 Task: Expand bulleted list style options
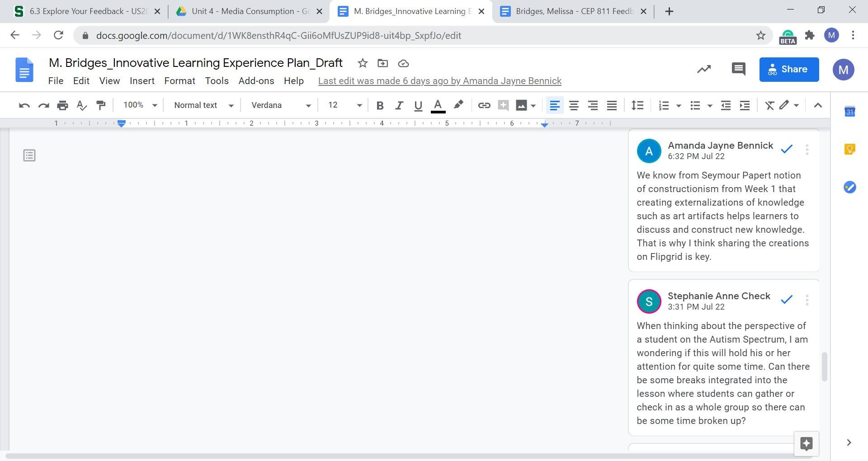point(710,106)
